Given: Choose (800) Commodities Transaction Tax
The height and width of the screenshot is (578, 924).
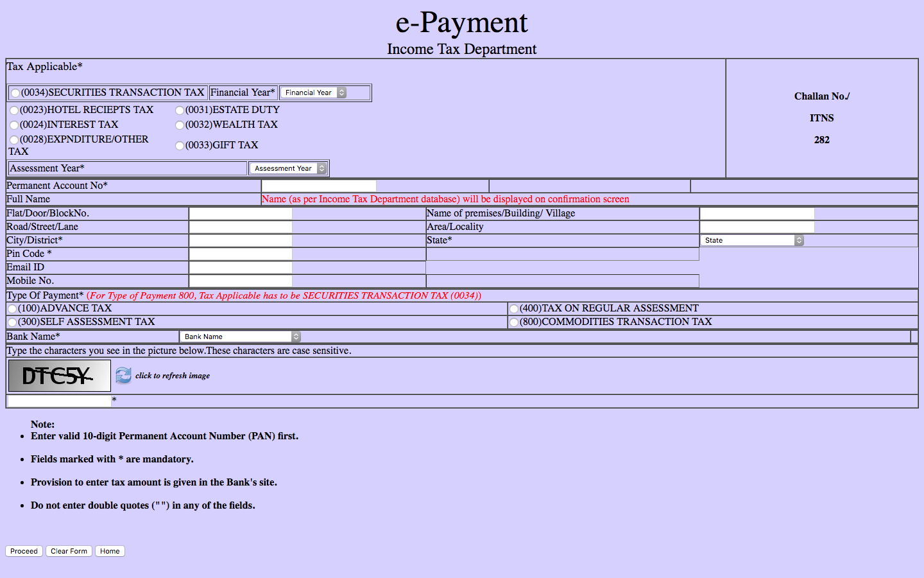Looking at the screenshot, I should 513,322.
